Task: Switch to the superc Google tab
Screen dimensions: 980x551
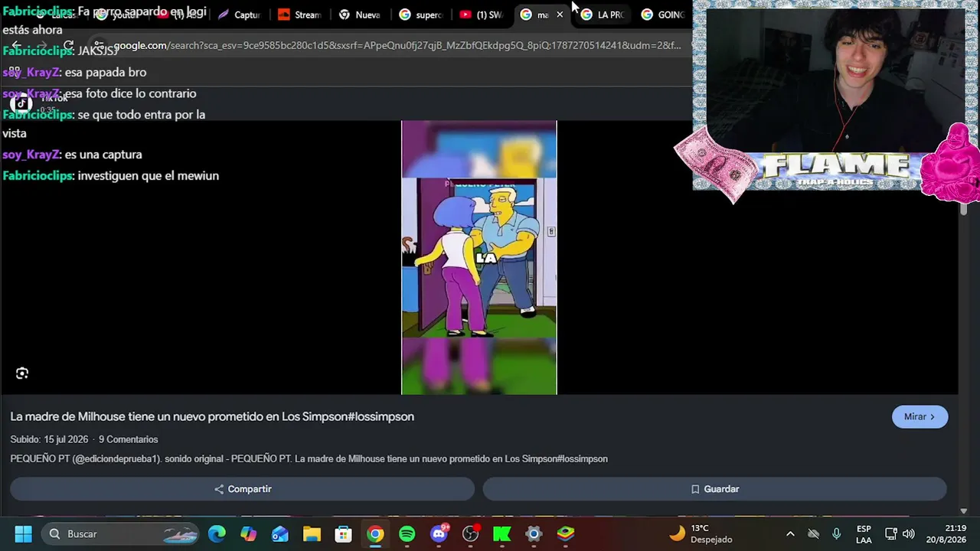Action: tap(421, 15)
